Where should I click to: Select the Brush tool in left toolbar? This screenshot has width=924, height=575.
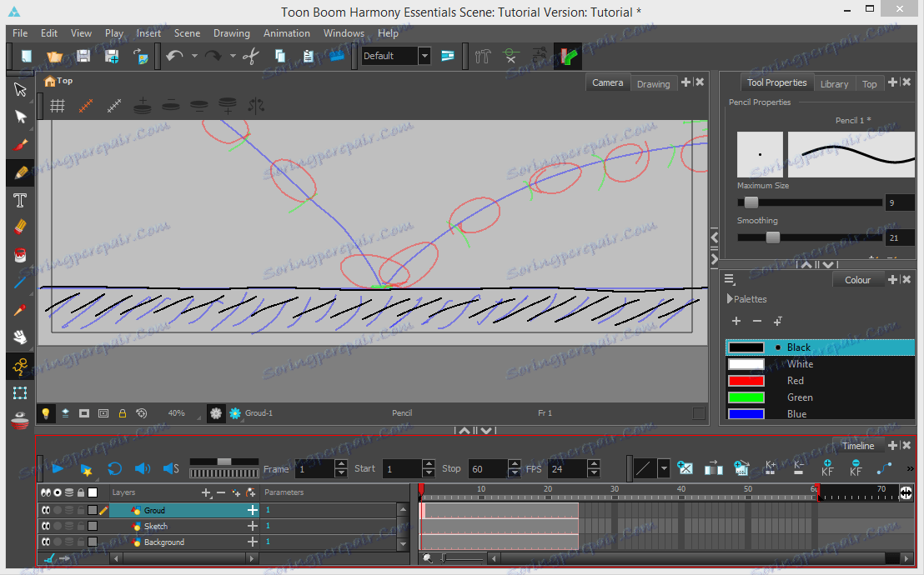[21, 144]
